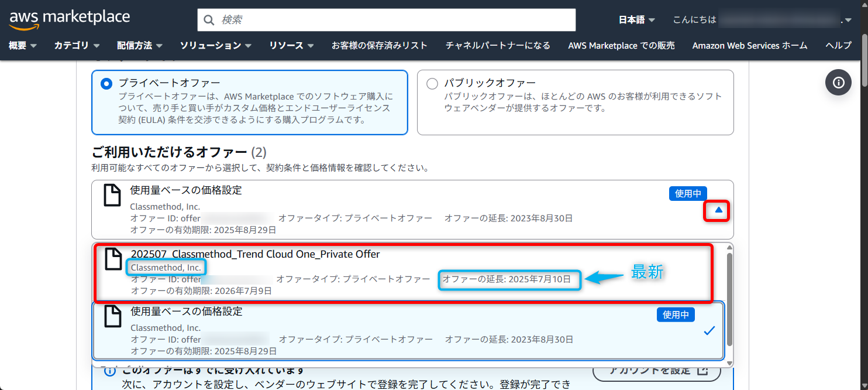
Task: Expand the ソリューション menu
Action: pos(216,45)
